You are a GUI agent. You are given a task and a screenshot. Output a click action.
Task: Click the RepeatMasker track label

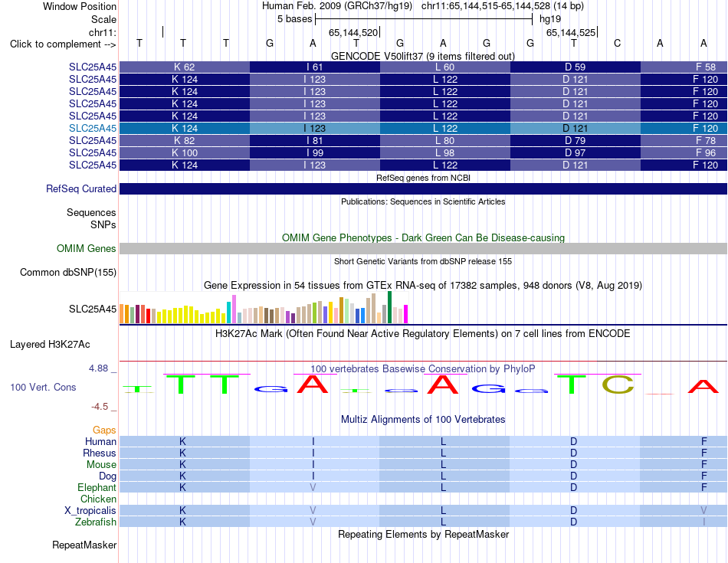click(84, 545)
